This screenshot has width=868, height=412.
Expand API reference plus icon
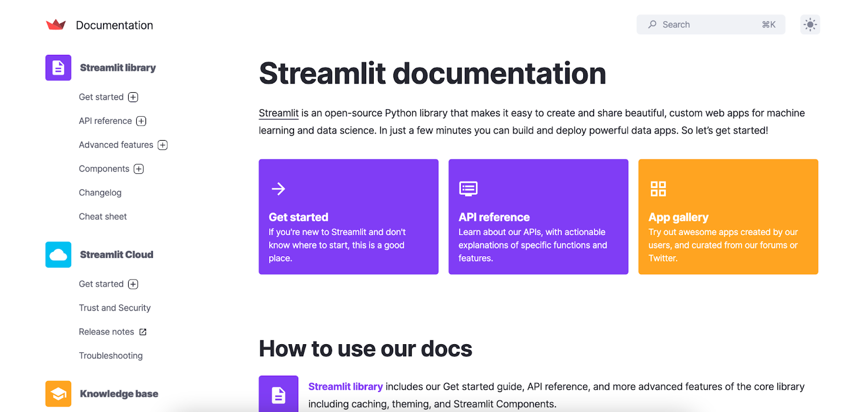pos(141,121)
